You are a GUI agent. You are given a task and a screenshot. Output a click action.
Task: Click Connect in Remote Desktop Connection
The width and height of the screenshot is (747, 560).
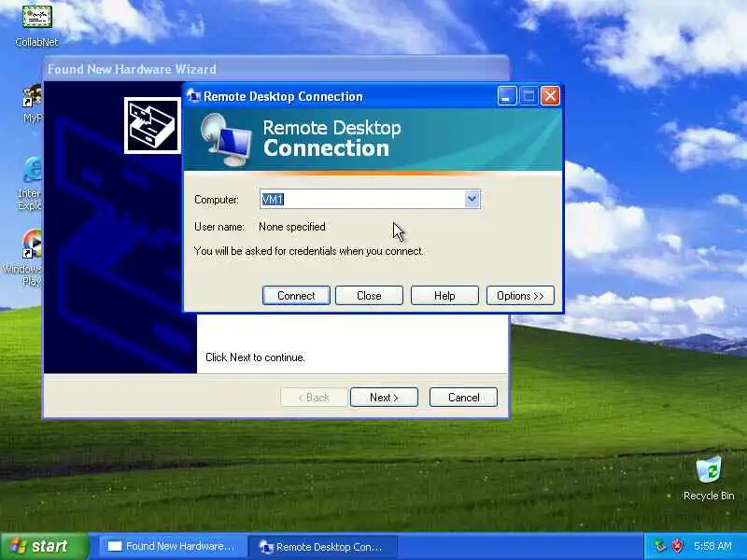click(296, 296)
